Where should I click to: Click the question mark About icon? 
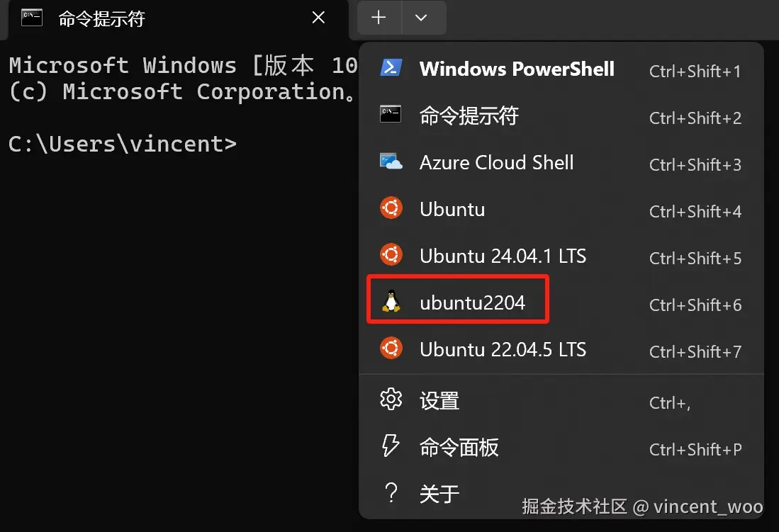(391, 493)
